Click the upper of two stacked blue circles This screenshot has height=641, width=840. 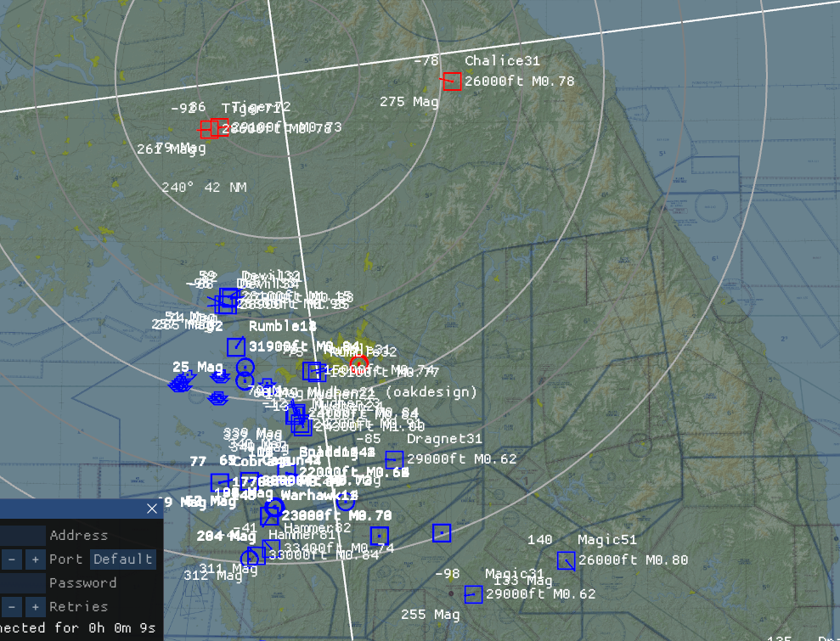pyautogui.click(x=245, y=368)
